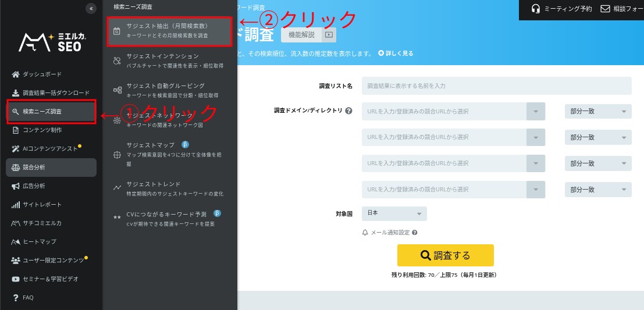644x310 pixels.
Task: Click the 詳しく見る link
Action: pos(396,54)
